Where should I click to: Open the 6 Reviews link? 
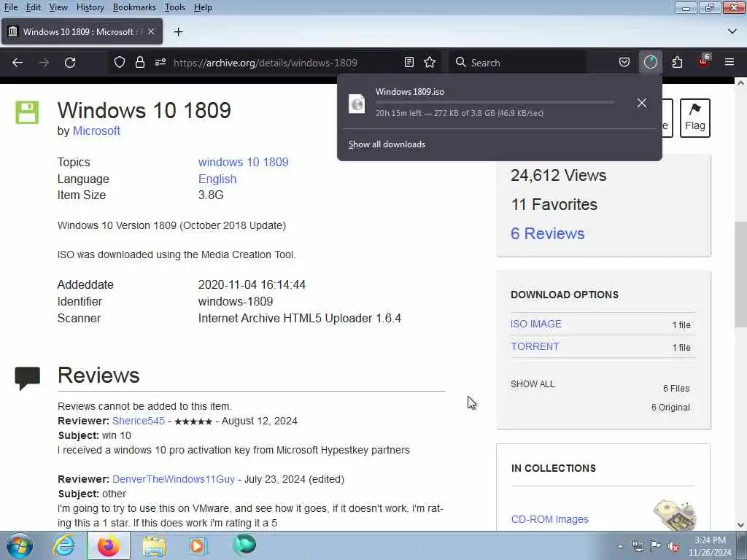click(547, 233)
